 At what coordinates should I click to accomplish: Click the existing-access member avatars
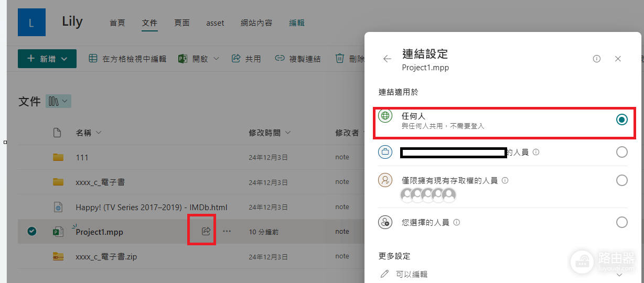(428, 195)
